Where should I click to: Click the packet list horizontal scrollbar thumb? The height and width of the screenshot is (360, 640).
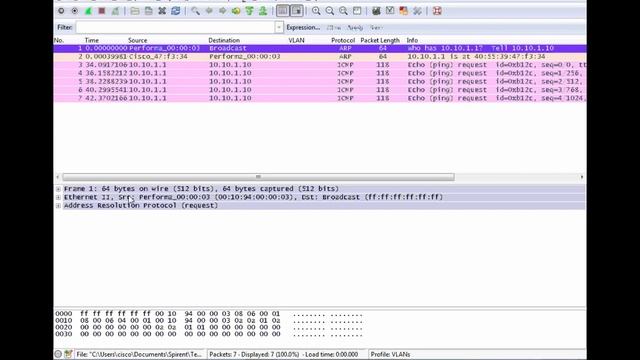click(258, 177)
